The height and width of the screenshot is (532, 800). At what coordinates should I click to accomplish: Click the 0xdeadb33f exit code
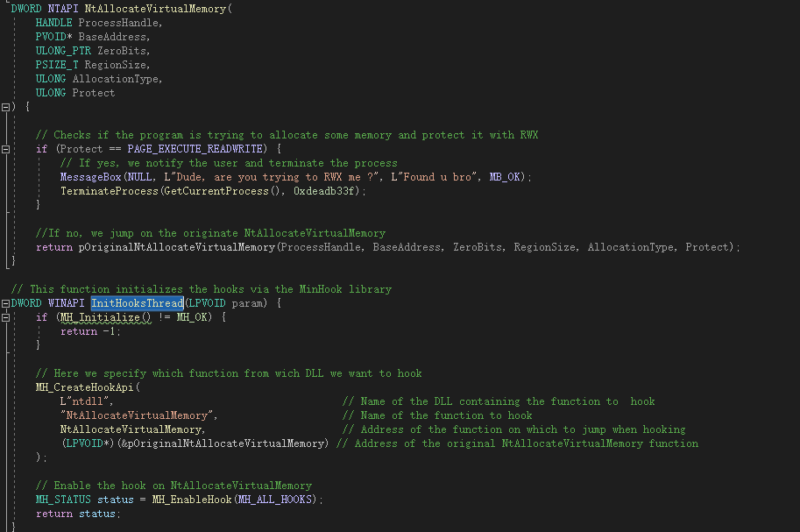click(x=324, y=191)
